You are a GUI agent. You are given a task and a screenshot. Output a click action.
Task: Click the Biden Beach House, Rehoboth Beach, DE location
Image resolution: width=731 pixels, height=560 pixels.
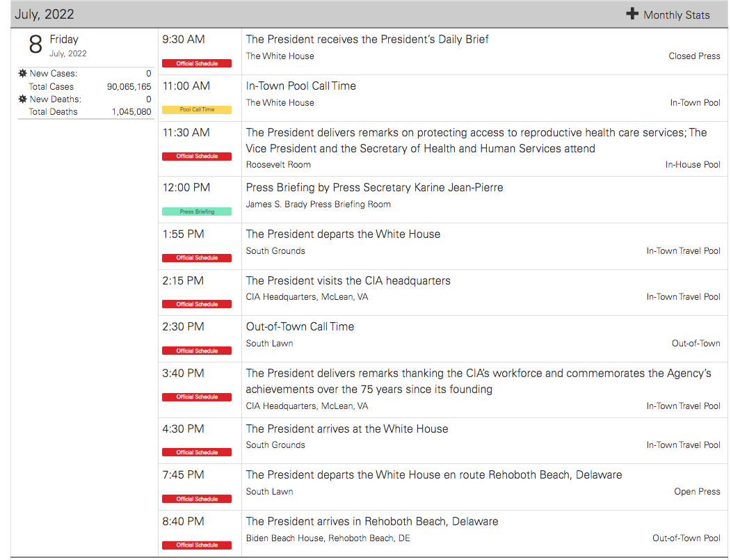point(328,538)
